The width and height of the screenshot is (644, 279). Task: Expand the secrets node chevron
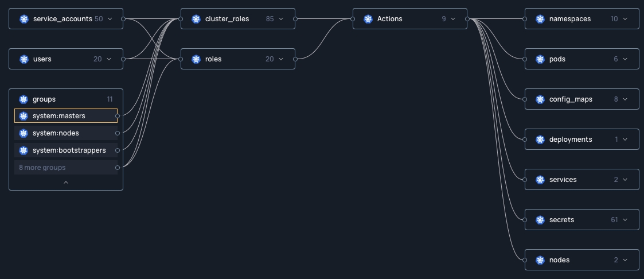click(625, 220)
